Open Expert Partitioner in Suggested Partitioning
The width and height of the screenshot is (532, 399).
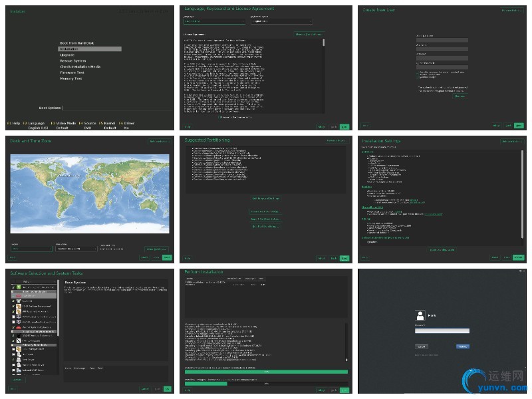[x=266, y=226]
